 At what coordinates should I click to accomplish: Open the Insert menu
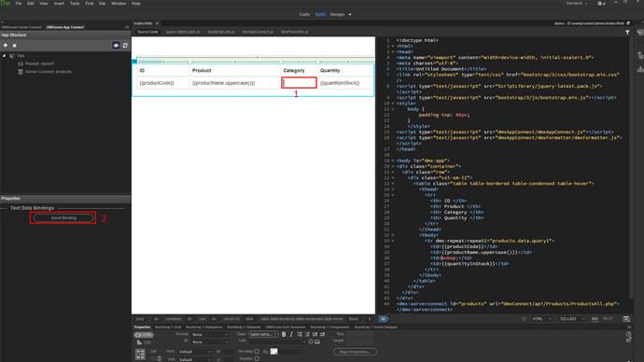59,4
